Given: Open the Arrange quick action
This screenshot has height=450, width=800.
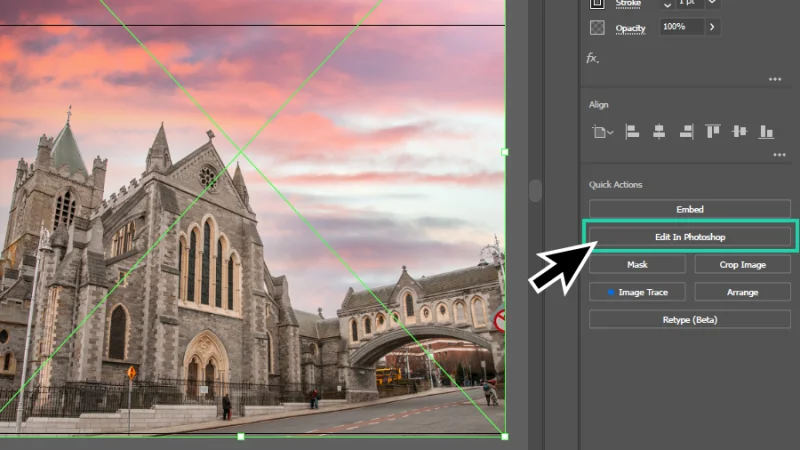Looking at the screenshot, I should [742, 292].
